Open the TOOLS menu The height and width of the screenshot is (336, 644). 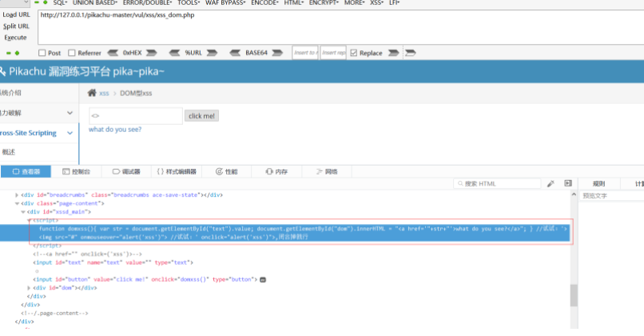point(189,3)
